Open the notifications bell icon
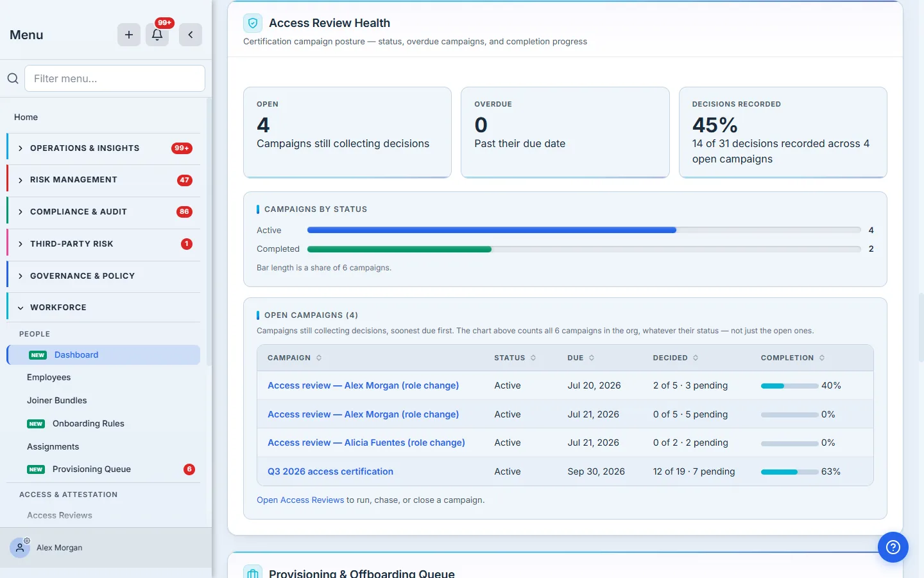The image size is (924, 578). coord(157,35)
